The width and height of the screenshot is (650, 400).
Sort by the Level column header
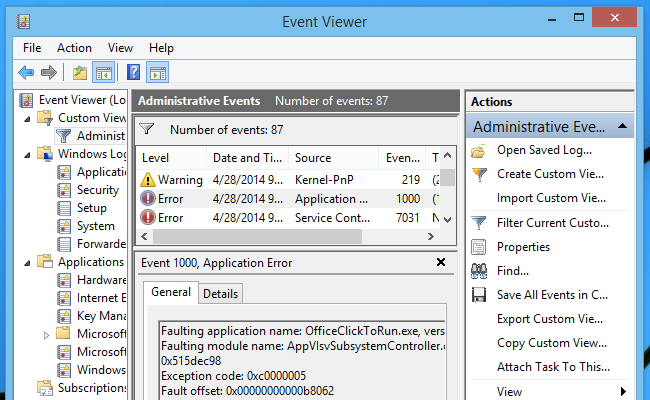171,158
